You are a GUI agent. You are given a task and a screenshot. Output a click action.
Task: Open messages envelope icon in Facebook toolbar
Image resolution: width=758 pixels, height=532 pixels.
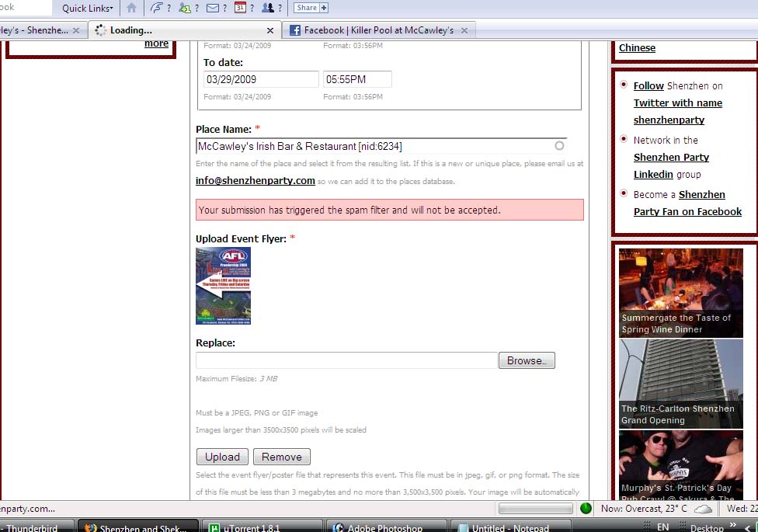(x=213, y=8)
